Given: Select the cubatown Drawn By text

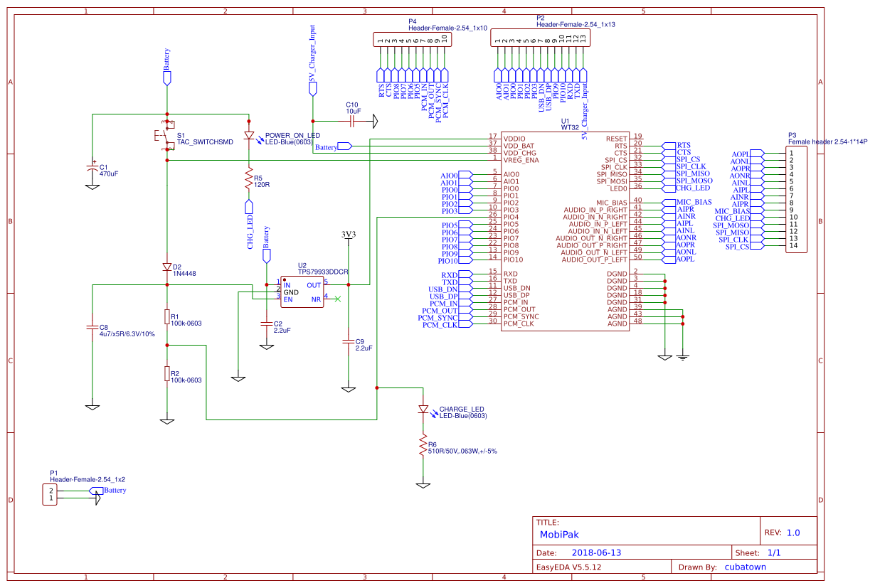Looking at the screenshot, I should pos(745,567).
